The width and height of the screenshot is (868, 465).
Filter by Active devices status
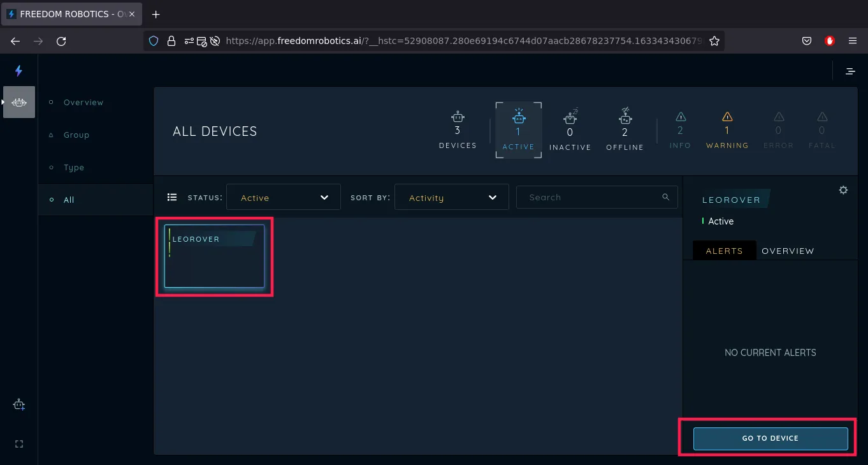point(518,130)
